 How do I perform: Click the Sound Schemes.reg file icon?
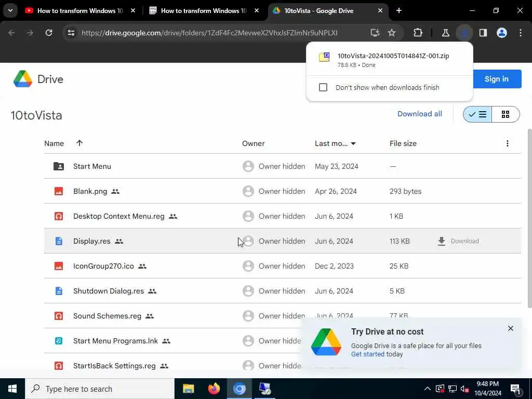[59, 316]
